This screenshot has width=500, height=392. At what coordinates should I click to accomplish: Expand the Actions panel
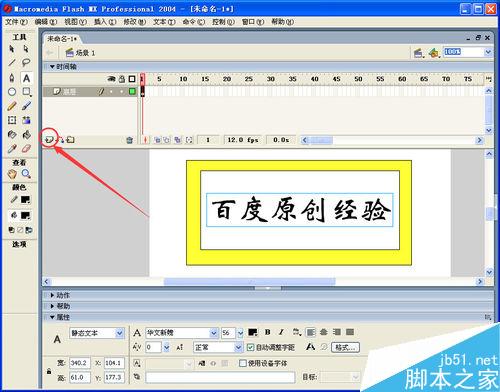click(x=52, y=295)
